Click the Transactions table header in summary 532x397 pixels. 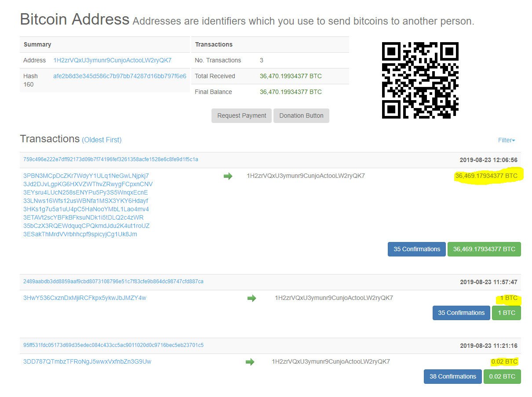click(214, 44)
